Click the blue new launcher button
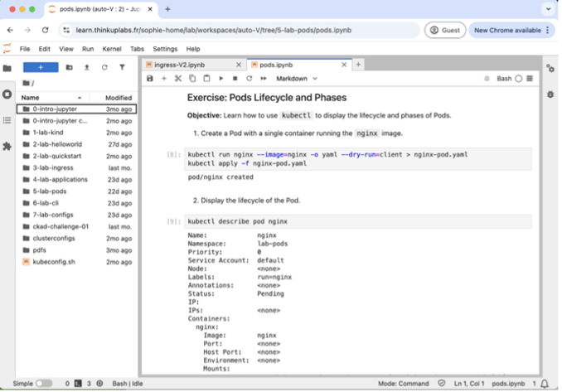Image resolution: width=562 pixels, height=392 pixels. (40, 67)
